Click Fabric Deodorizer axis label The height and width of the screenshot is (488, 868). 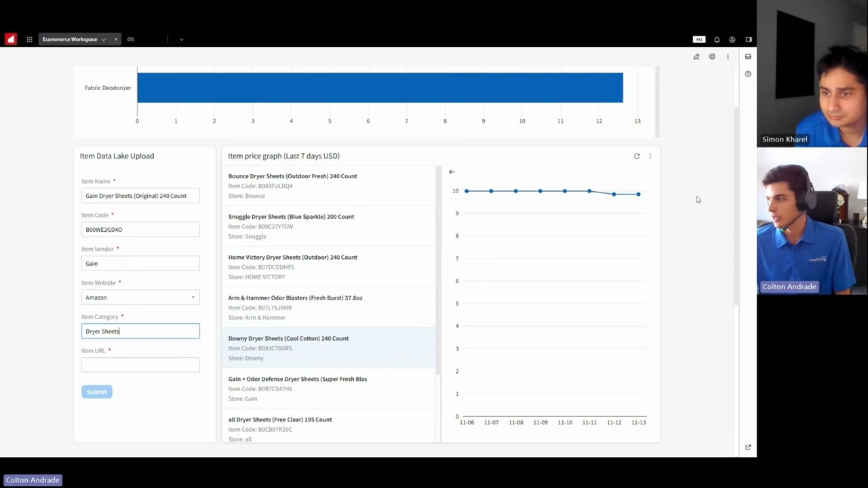(108, 88)
